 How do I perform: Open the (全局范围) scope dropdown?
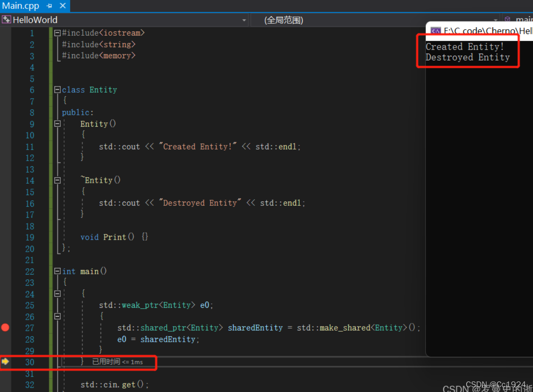click(x=496, y=20)
